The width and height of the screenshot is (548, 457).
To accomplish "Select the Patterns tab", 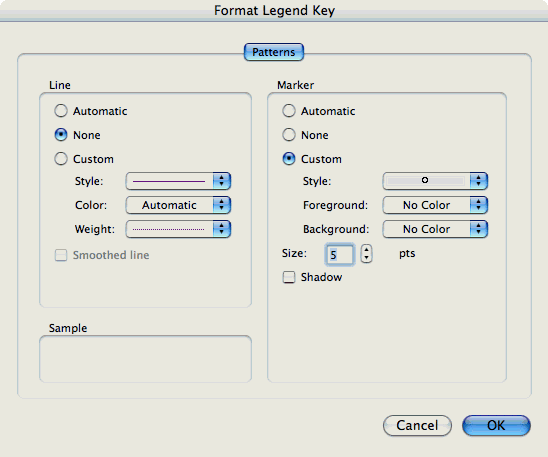I will tap(274, 52).
